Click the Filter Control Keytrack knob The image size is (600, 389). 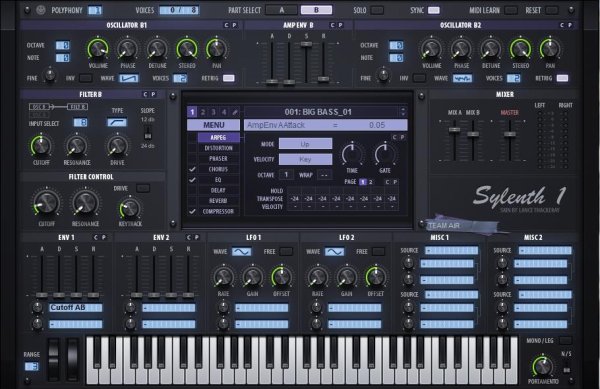tap(130, 208)
